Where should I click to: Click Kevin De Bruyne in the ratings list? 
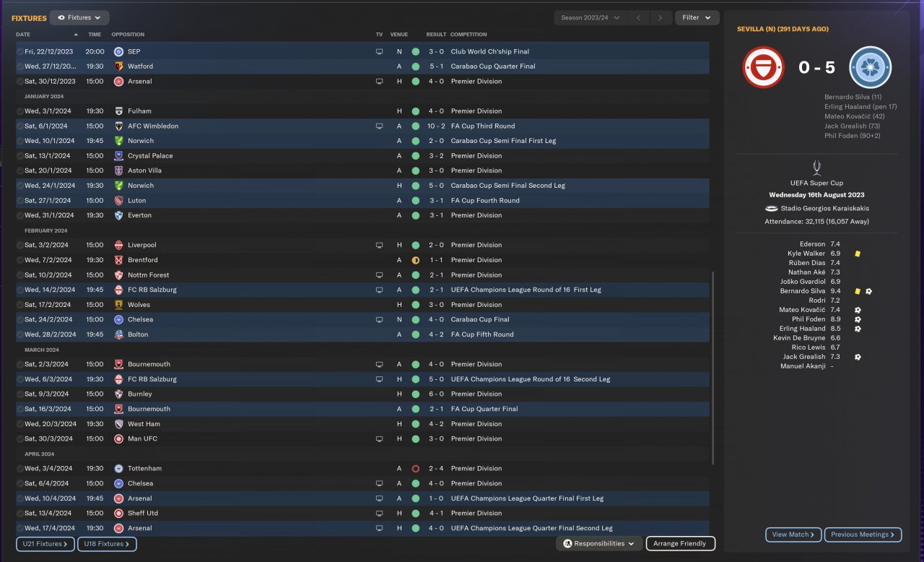[x=799, y=338]
